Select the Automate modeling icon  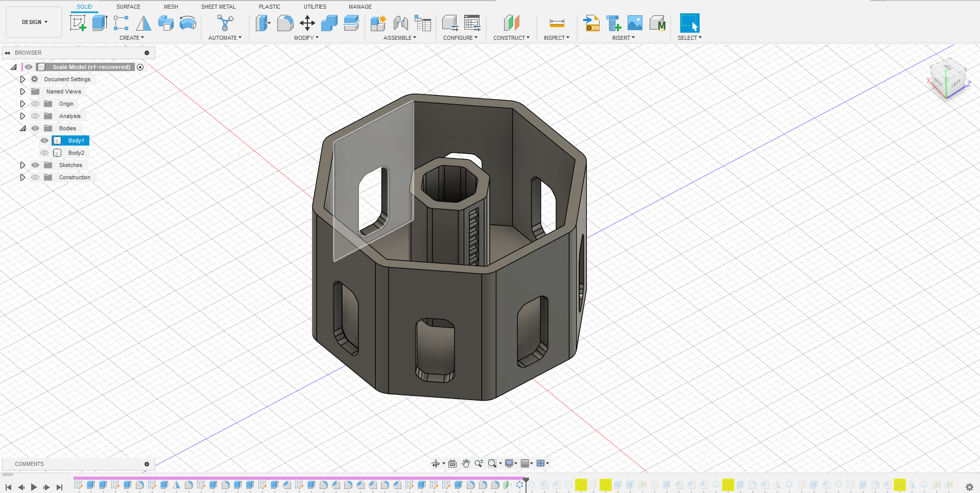tap(225, 23)
